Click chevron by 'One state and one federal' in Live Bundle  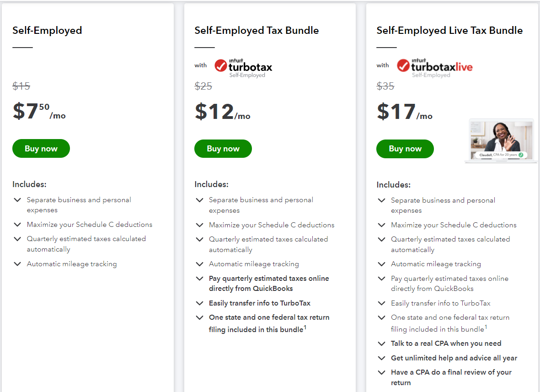[x=381, y=317]
